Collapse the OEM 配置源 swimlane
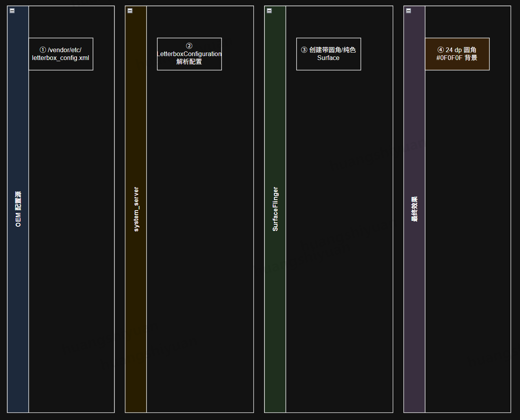The width and height of the screenshot is (520, 420). pos(12,11)
